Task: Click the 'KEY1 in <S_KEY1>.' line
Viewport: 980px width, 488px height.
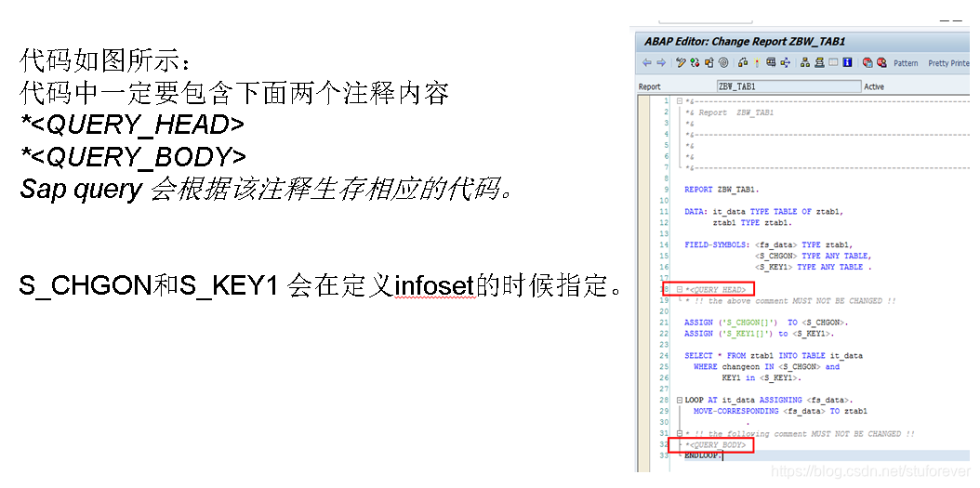Action: click(761, 378)
